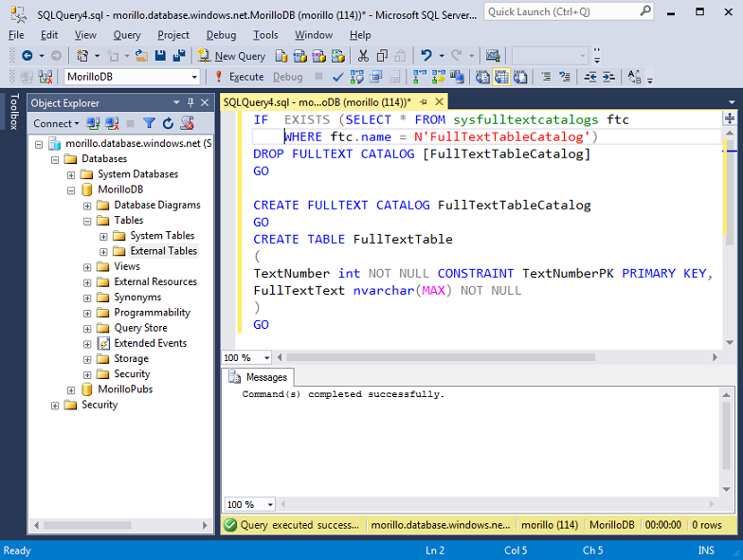This screenshot has width=743, height=560.
Task: Comment out the selected lines
Action: click(546, 77)
